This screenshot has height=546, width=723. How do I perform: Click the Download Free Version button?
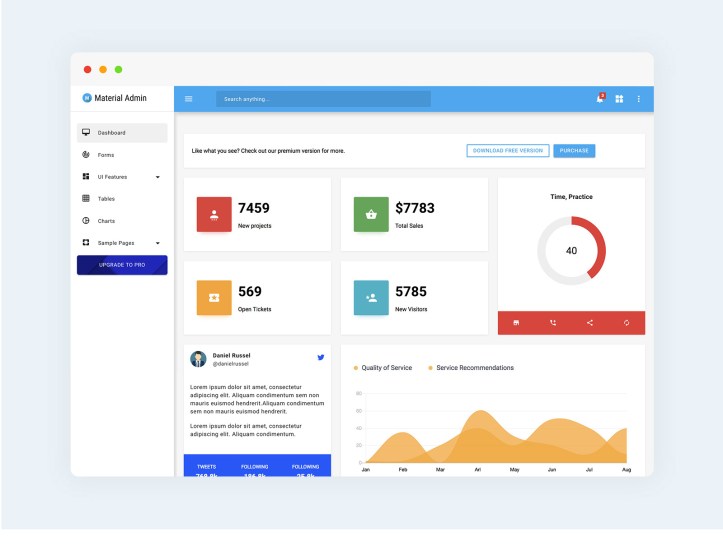508,151
